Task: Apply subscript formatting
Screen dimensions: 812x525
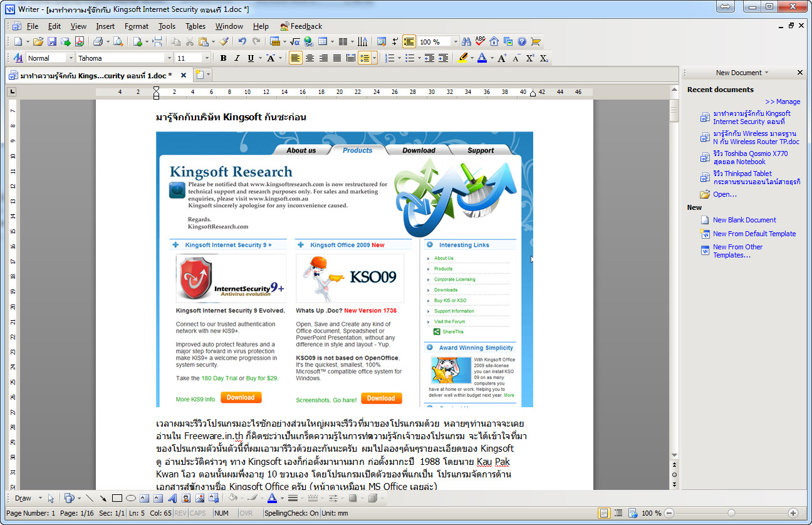Action: [544, 58]
